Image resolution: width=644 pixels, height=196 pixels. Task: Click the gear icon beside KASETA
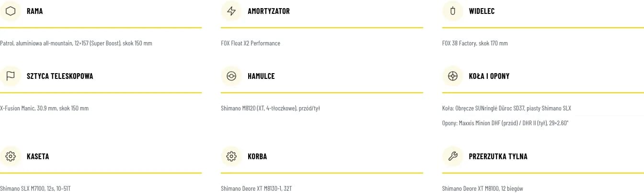click(10, 156)
